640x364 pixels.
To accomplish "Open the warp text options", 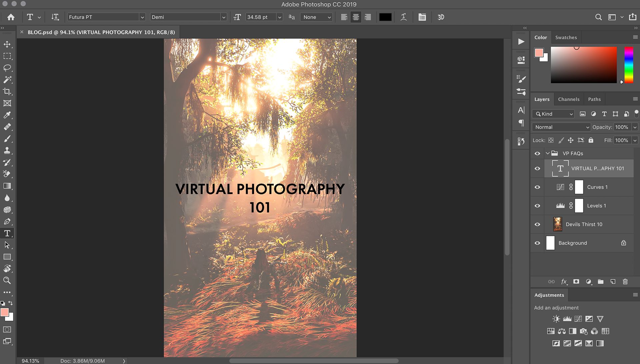I will coord(404,17).
